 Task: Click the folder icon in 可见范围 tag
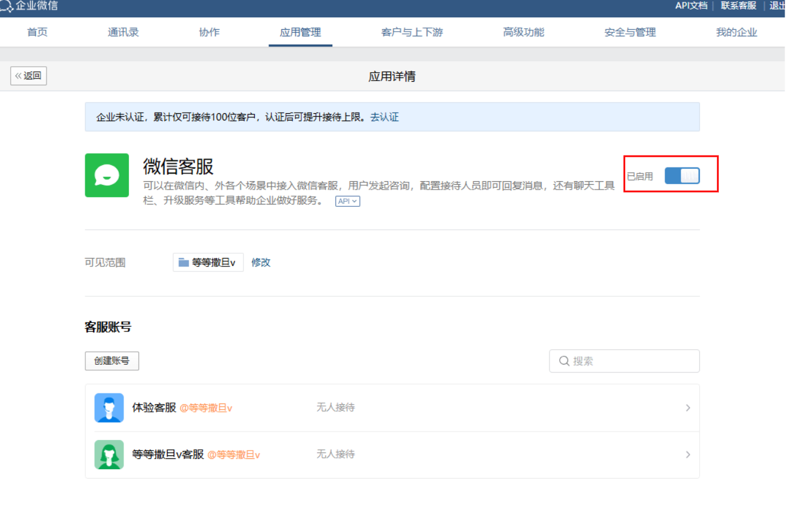pos(184,262)
